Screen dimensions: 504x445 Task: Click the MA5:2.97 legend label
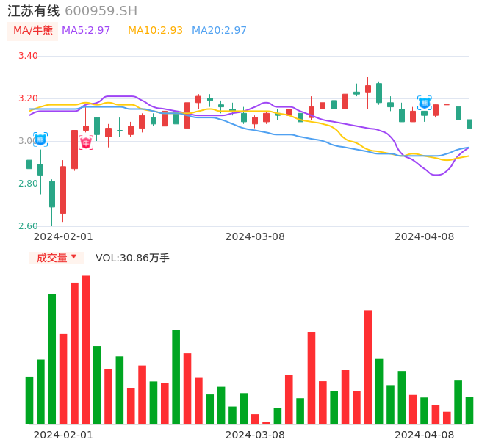pos(86,30)
